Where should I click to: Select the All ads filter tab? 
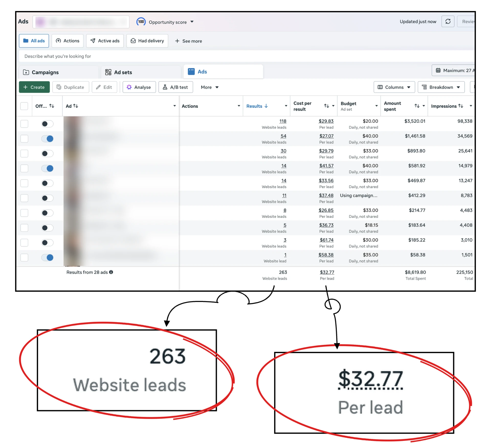click(x=34, y=41)
